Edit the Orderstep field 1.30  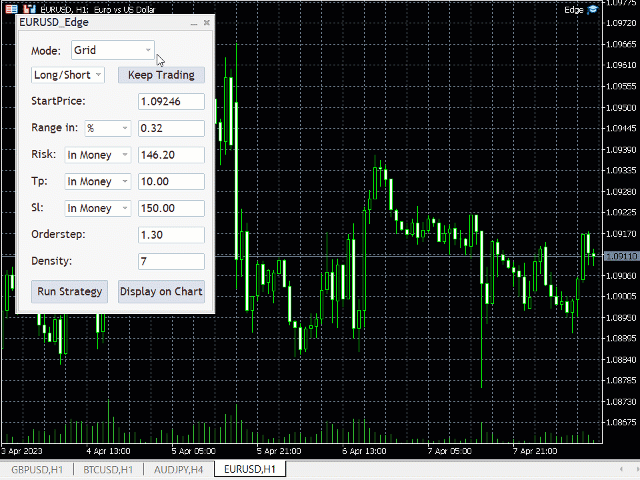pos(171,235)
